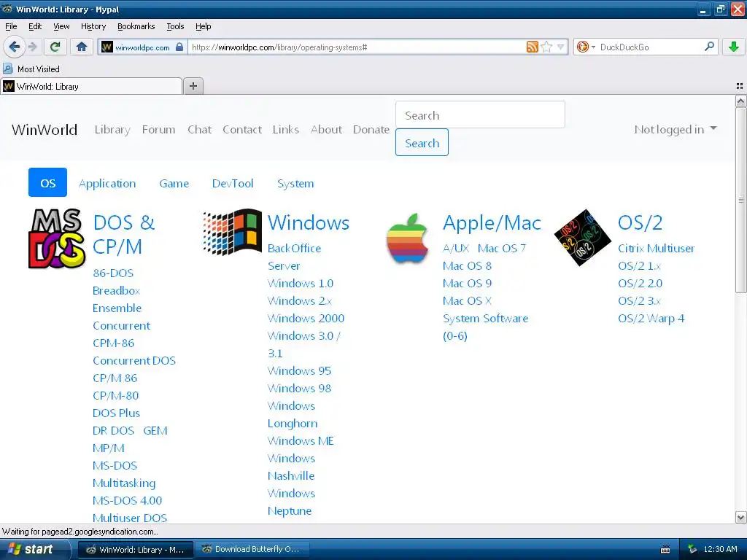
Task: Open the Citrix Multiuser link
Action: (656, 248)
